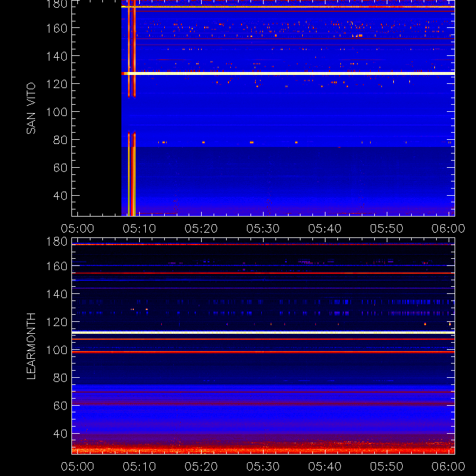Click 05:40 time label under LEARMONTH plot
Image resolution: width=476 pixels, height=476 pixels.
click(325, 466)
